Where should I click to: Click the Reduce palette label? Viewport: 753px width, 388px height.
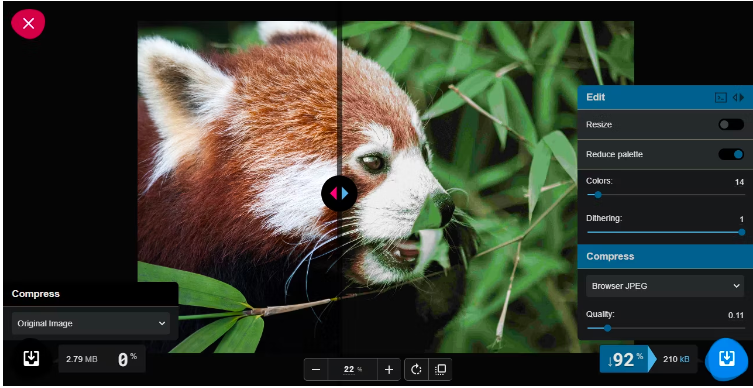click(614, 154)
